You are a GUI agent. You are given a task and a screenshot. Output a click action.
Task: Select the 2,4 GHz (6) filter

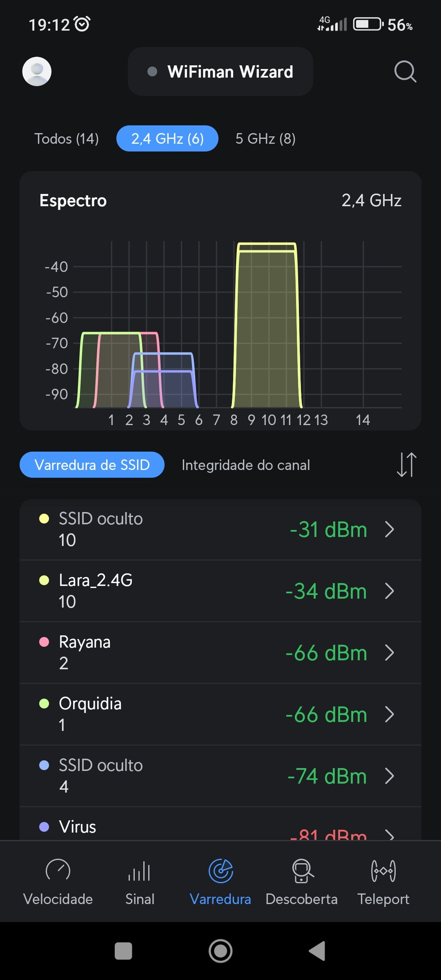[x=167, y=139]
